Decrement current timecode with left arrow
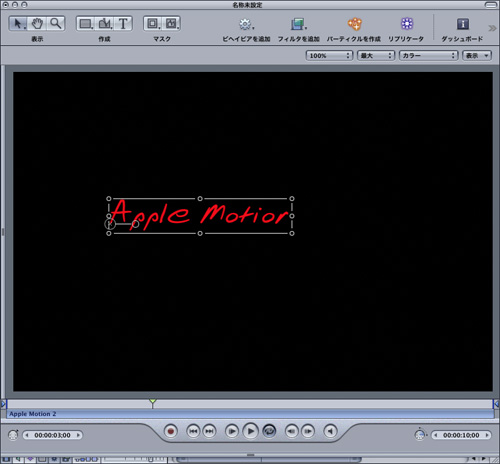Screen dimensions: 500x464 27,435
